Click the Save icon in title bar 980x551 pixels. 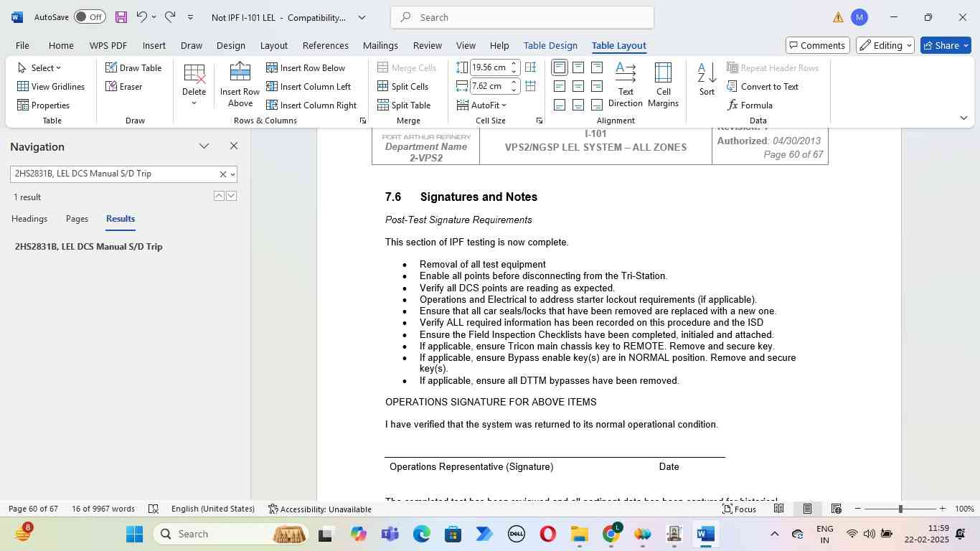click(x=121, y=17)
